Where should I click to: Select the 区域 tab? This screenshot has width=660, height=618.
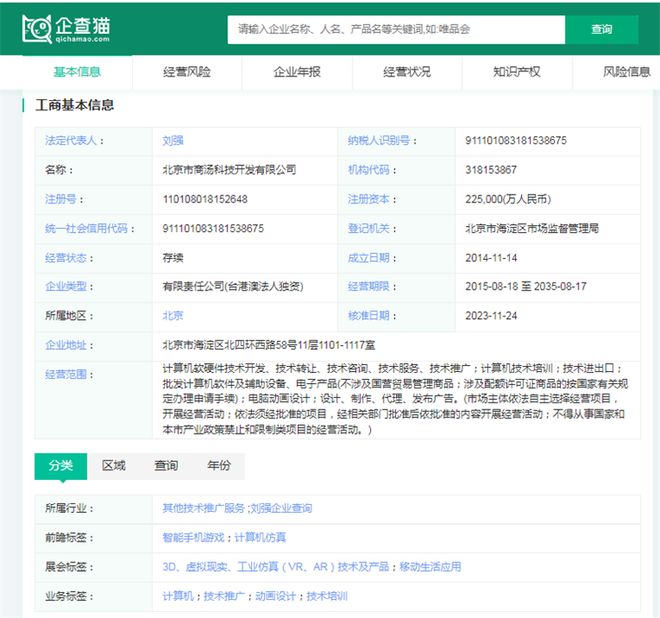tap(114, 466)
